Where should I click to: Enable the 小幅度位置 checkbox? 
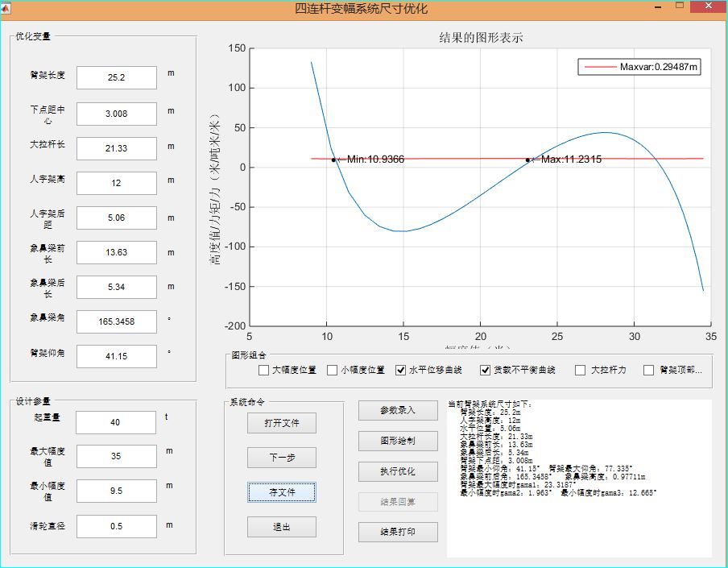[332, 371]
